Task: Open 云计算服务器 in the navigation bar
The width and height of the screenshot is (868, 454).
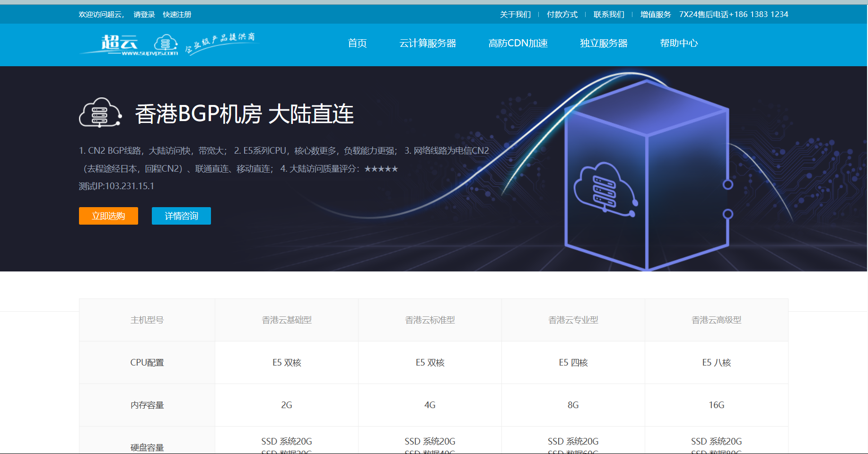Action: 428,44
